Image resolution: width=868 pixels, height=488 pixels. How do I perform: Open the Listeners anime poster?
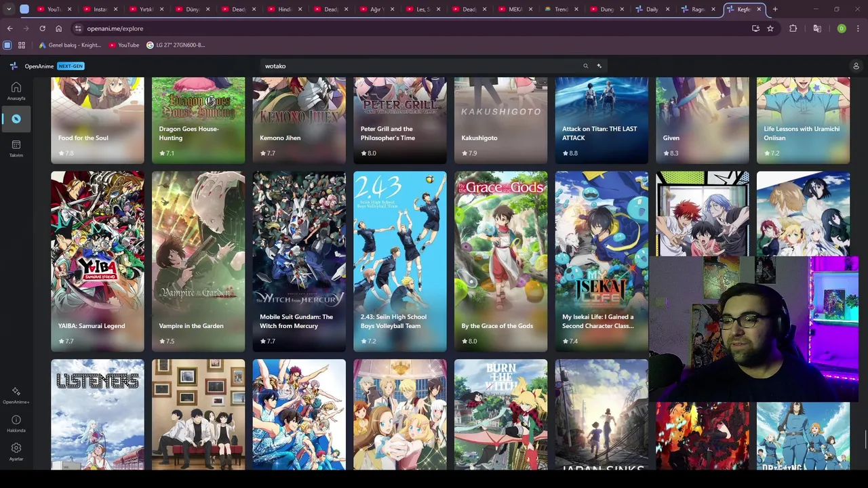pos(98,415)
